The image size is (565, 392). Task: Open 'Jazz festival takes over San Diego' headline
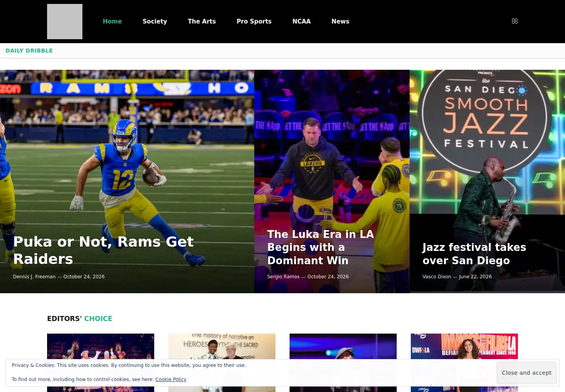474,254
